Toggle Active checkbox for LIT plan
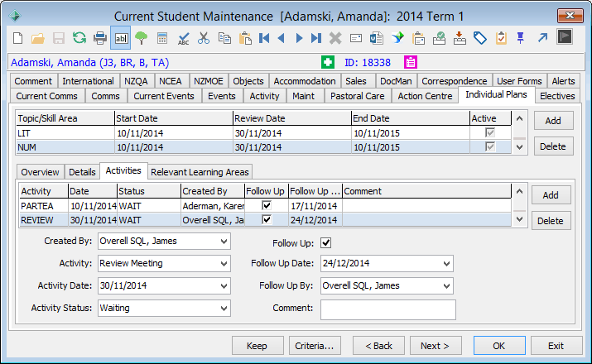592x364 pixels. (490, 132)
